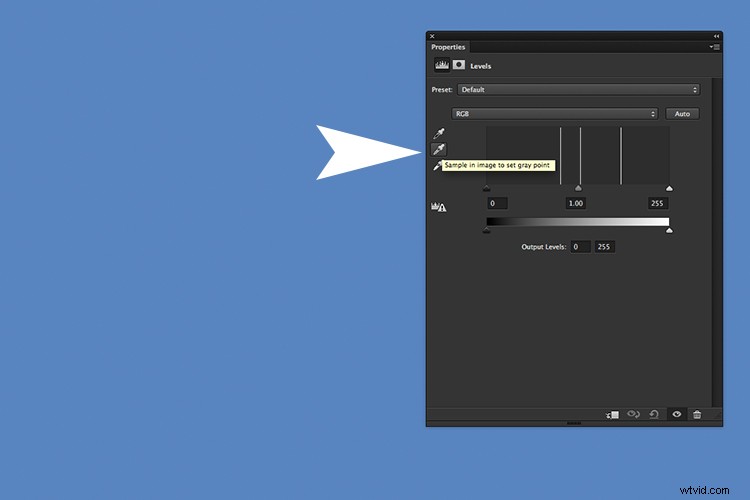Image resolution: width=750 pixels, height=500 pixels.
Task: Collapse the panel with double arrows
Action: (x=717, y=36)
